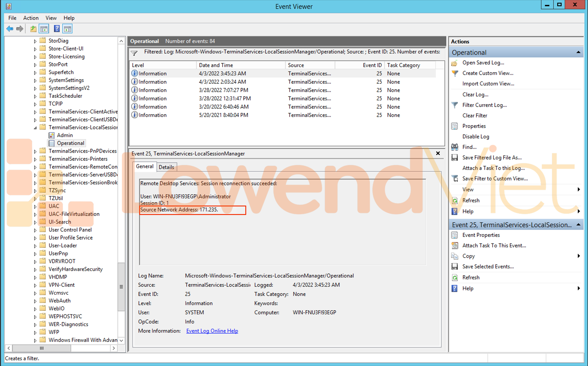588x366 pixels.
Task: Close the Event 25 preview pane
Action: pos(438,153)
